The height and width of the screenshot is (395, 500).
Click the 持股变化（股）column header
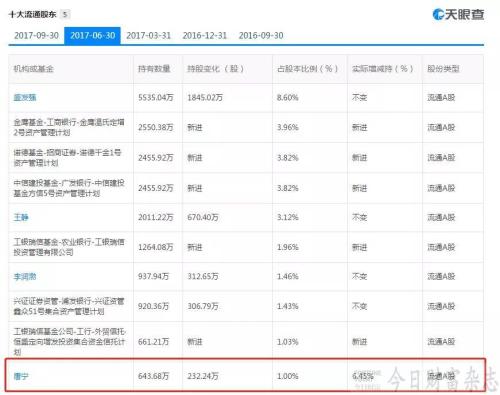pyautogui.click(x=215, y=69)
